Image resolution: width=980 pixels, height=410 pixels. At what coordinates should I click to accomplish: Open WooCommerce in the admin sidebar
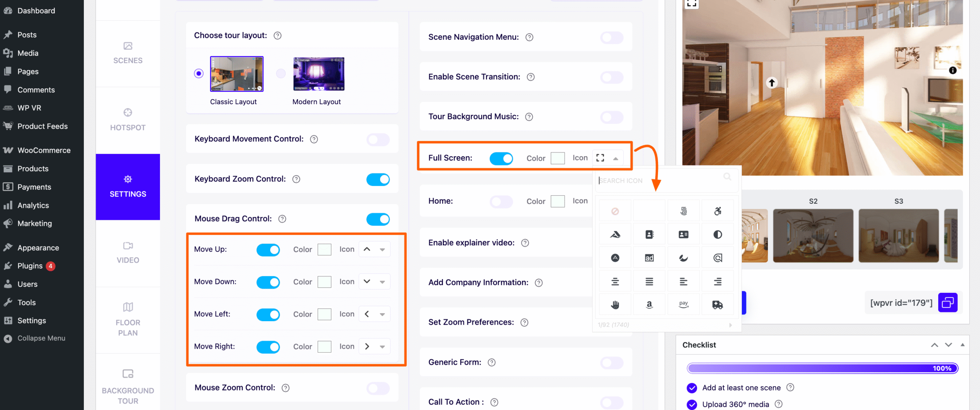coord(44,150)
